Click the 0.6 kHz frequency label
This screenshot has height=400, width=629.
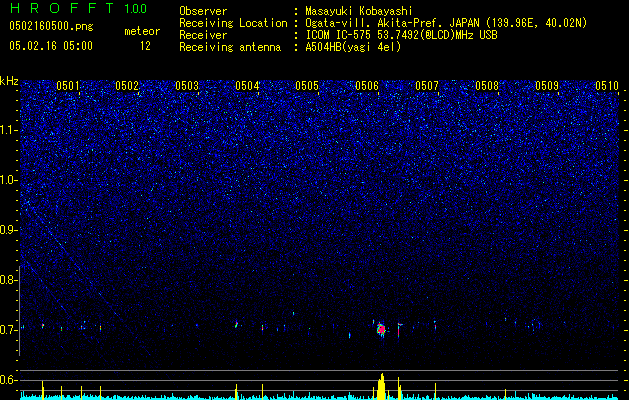click(x=8, y=380)
